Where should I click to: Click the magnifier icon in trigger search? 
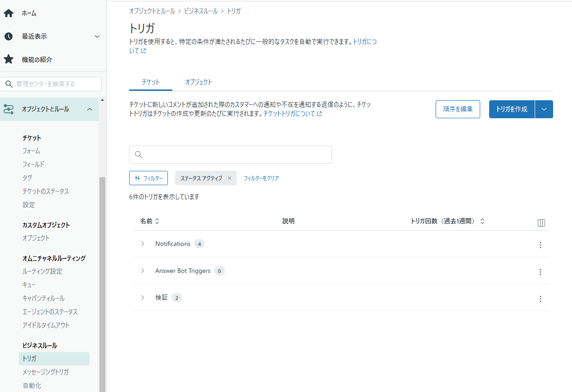(139, 155)
